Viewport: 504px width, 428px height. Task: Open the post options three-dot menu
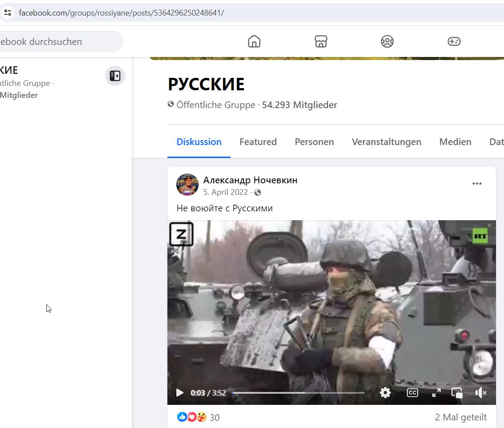(477, 184)
